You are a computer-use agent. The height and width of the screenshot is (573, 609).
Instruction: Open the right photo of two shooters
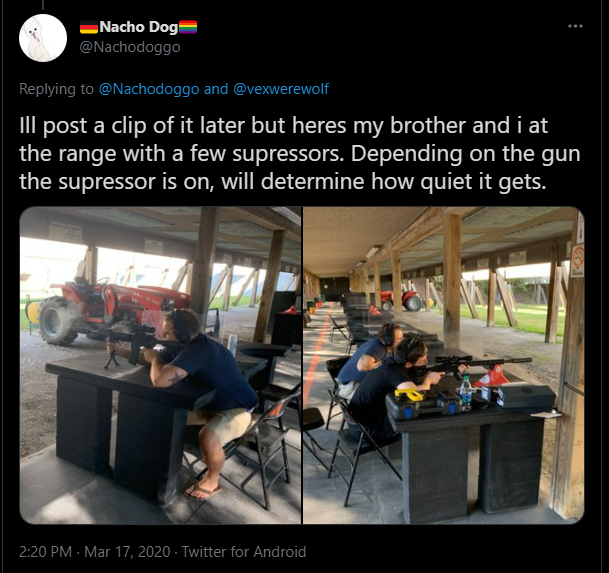[x=444, y=365]
